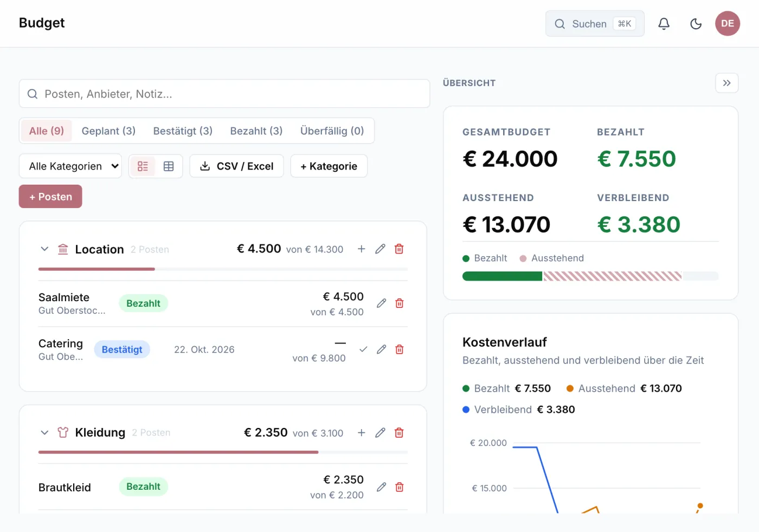Delete the Catering item
Viewport: 759px width, 532px height.
pyautogui.click(x=400, y=349)
